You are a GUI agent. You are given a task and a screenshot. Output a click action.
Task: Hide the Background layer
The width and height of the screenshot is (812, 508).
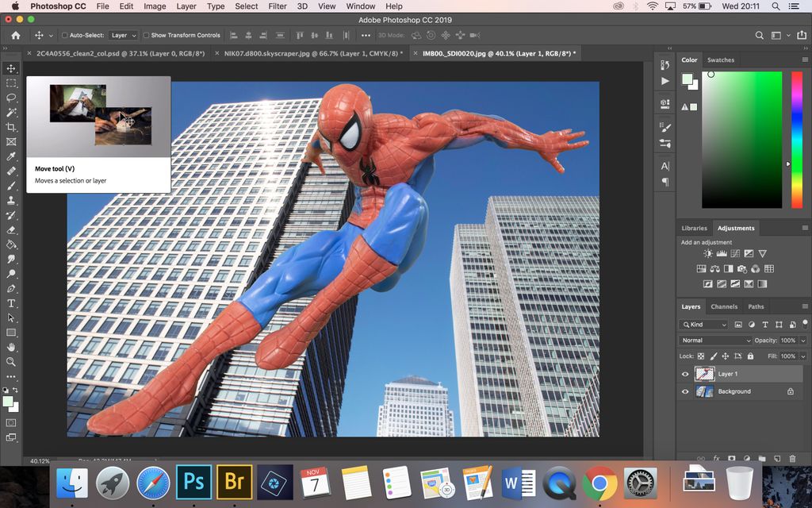685,391
